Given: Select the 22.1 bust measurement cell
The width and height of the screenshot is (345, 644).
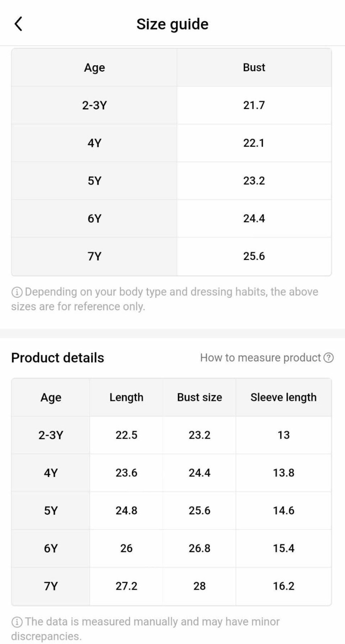Looking at the screenshot, I should pyautogui.click(x=254, y=143).
